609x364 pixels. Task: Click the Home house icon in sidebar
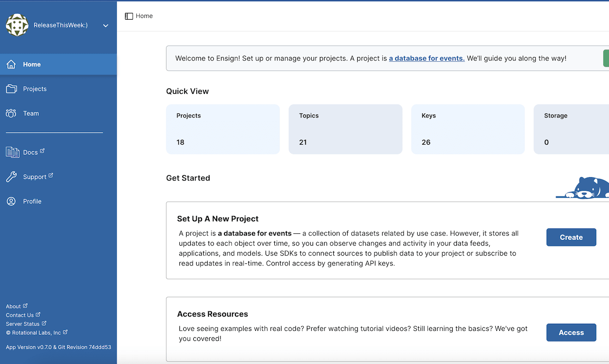pos(11,64)
